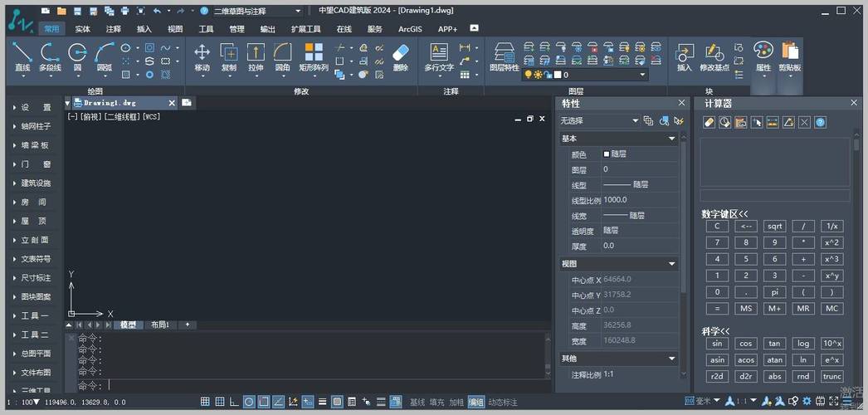The width and height of the screenshot is (868, 415).
Task: Click the calculator help question mark icon
Action: 820,122
